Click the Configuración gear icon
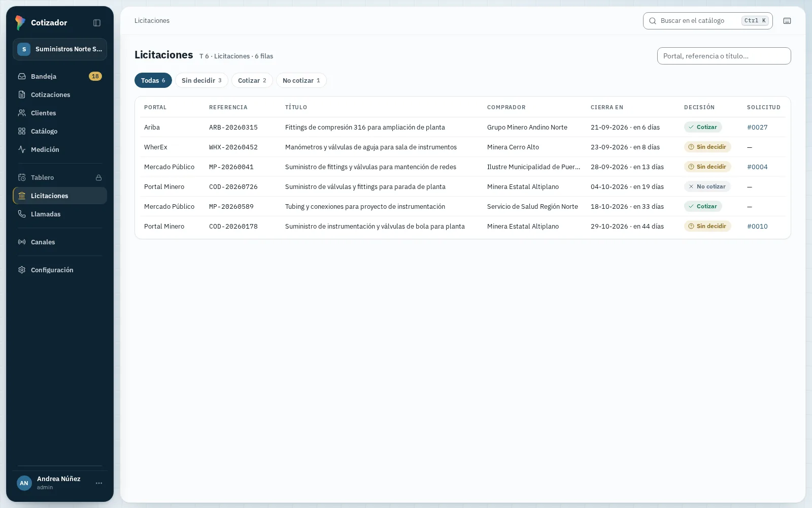Screen dimensions: 812x508 22,270
